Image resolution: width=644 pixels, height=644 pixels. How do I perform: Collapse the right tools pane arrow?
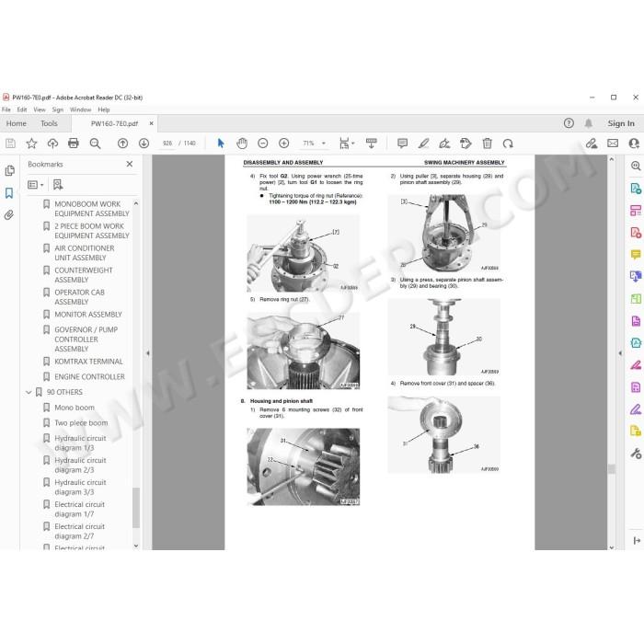pos(620,352)
